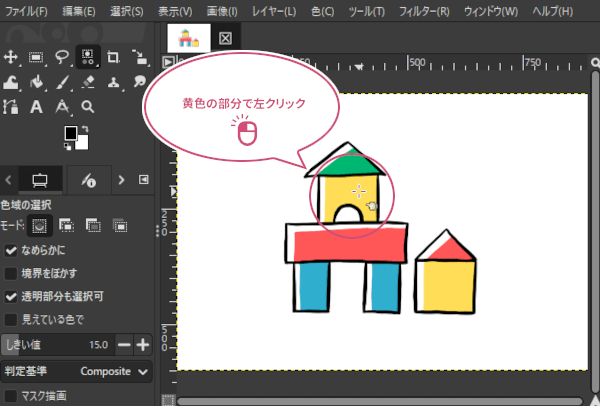This screenshot has height=406, width=600.
Task: Open the image menu ruler corner button
Action: (168, 62)
